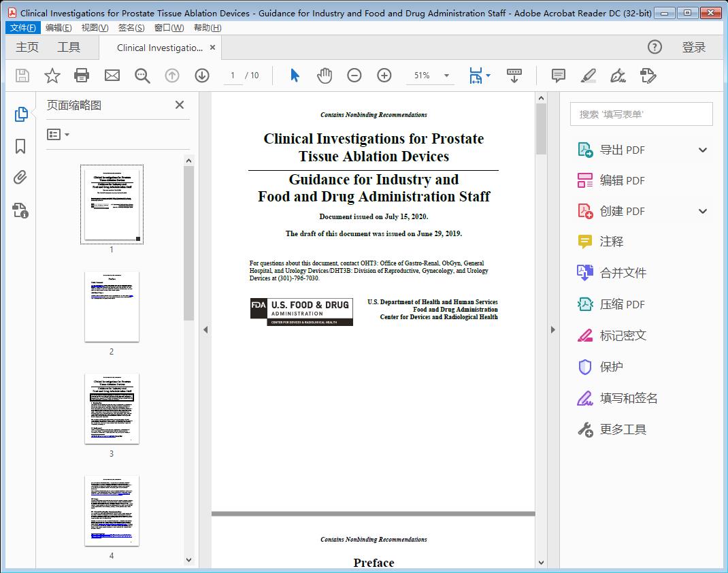Open the attachments paperclip panel

(20, 178)
